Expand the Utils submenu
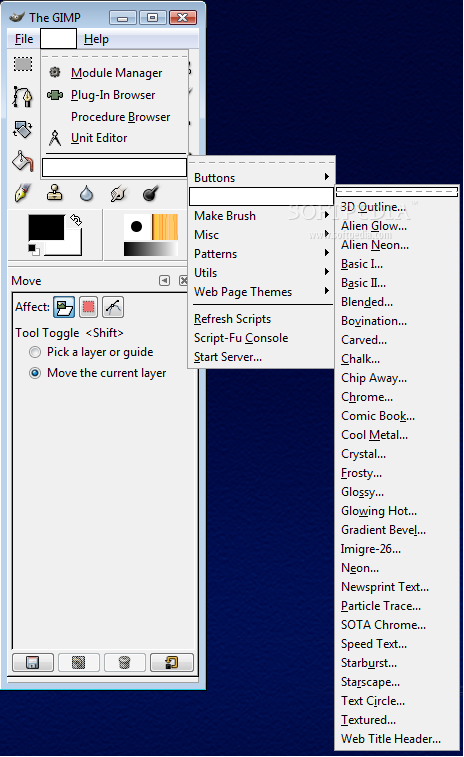The image size is (464, 757). point(261,273)
